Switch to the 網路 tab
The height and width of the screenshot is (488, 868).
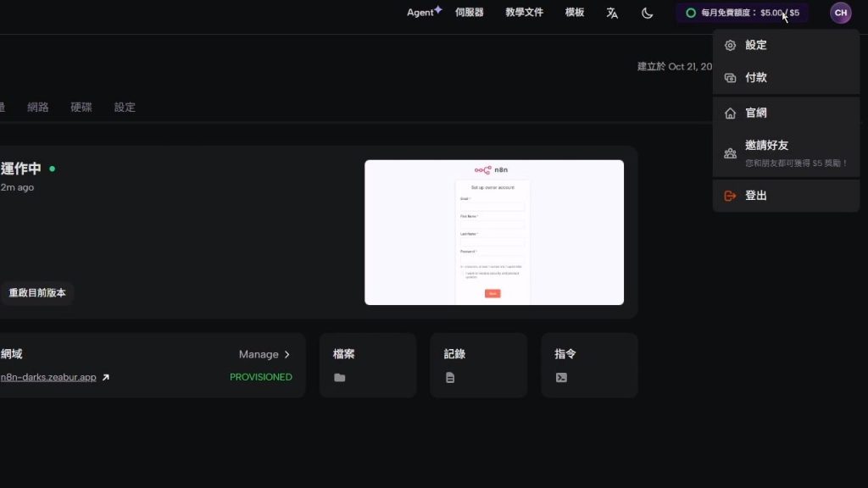[37, 107]
